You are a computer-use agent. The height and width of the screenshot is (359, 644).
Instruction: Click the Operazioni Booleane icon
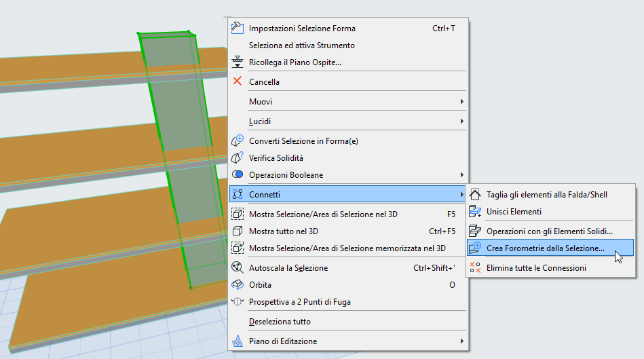click(238, 174)
